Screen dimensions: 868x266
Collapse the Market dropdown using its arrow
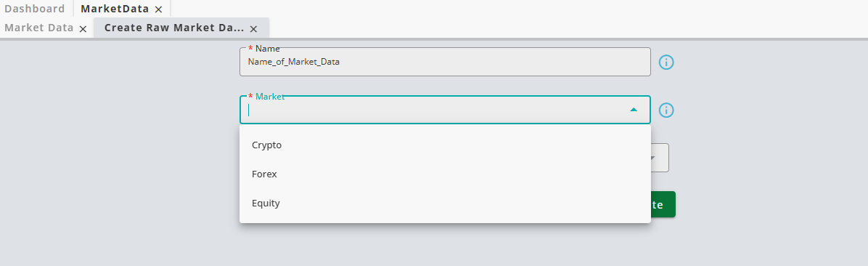tap(634, 110)
